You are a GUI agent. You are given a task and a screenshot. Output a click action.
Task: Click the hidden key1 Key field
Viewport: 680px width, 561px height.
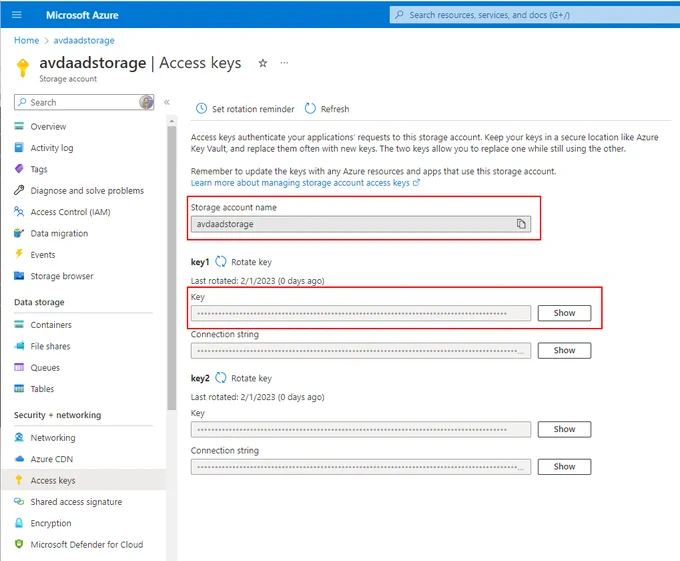click(361, 313)
